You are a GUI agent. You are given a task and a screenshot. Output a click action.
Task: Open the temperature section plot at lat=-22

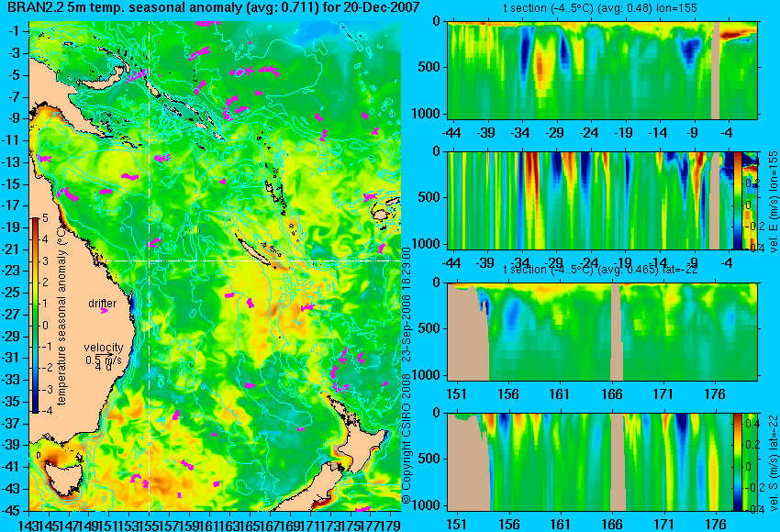click(602, 332)
